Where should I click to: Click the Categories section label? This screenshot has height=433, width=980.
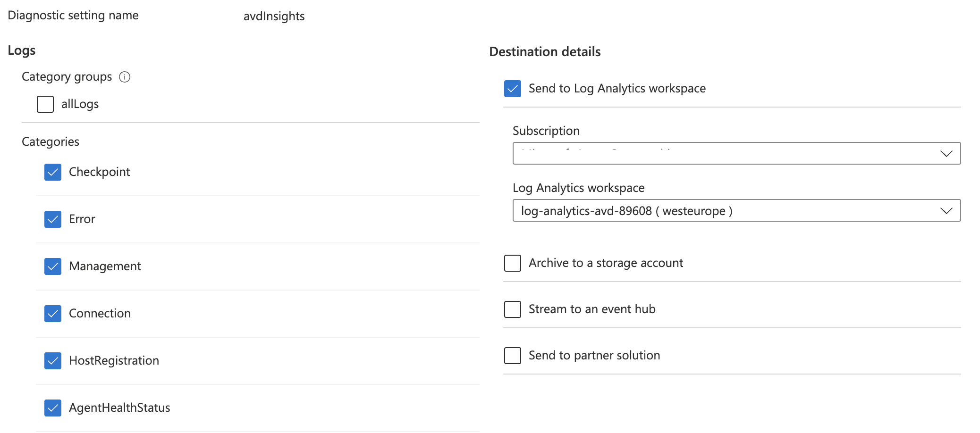50,141
